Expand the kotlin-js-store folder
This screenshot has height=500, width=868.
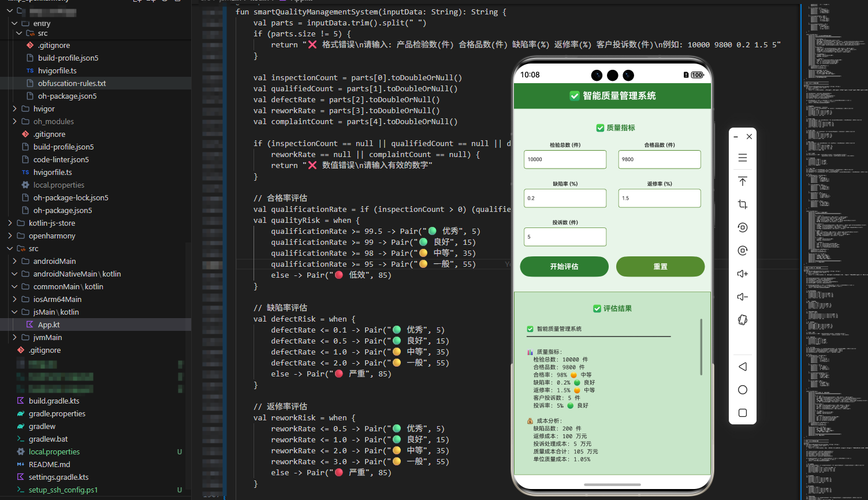10,223
